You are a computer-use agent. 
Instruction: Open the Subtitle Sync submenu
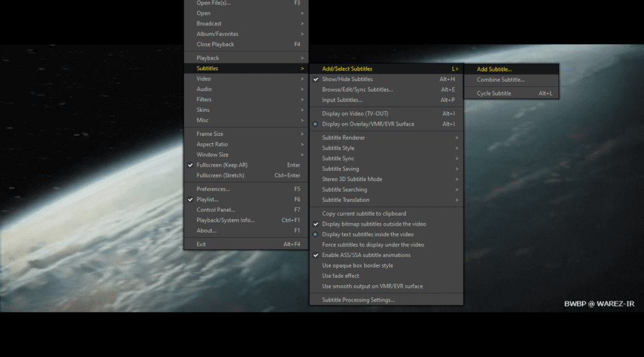(x=338, y=158)
